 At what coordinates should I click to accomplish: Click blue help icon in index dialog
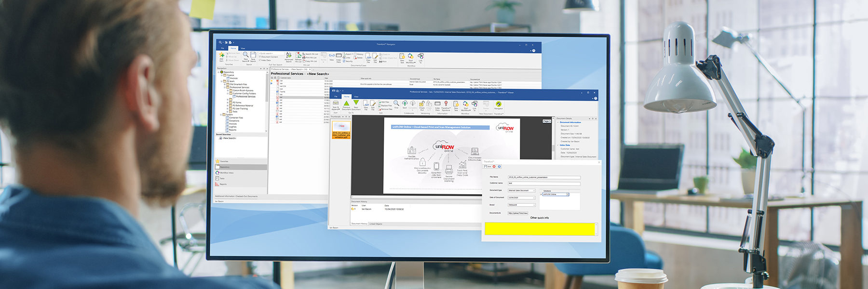[x=499, y=167]
